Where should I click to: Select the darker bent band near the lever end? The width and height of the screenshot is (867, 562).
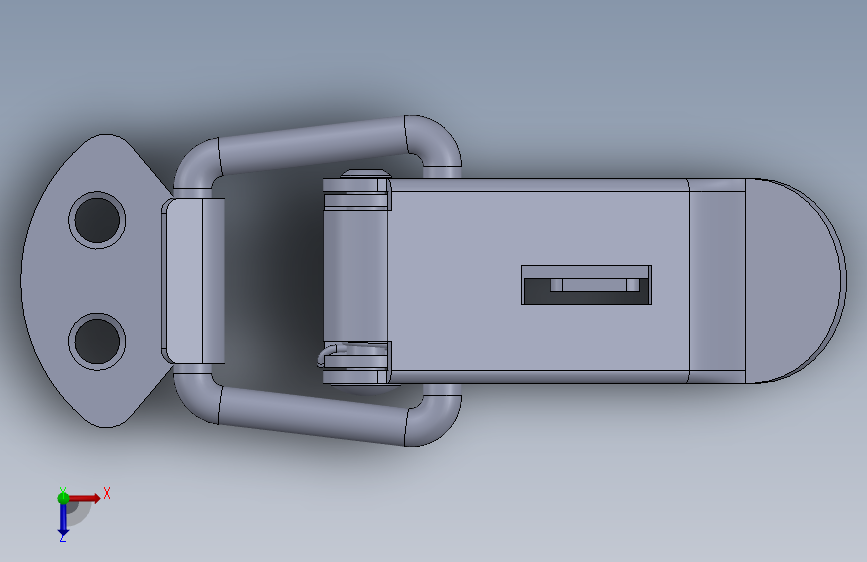(717, 281)
